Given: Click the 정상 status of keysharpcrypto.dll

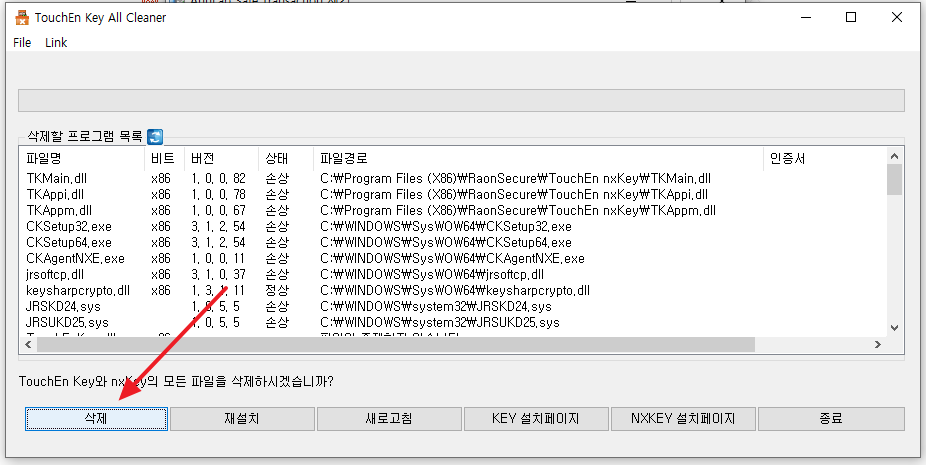Looking at the screenshot, I should click(x=277, y=290).
